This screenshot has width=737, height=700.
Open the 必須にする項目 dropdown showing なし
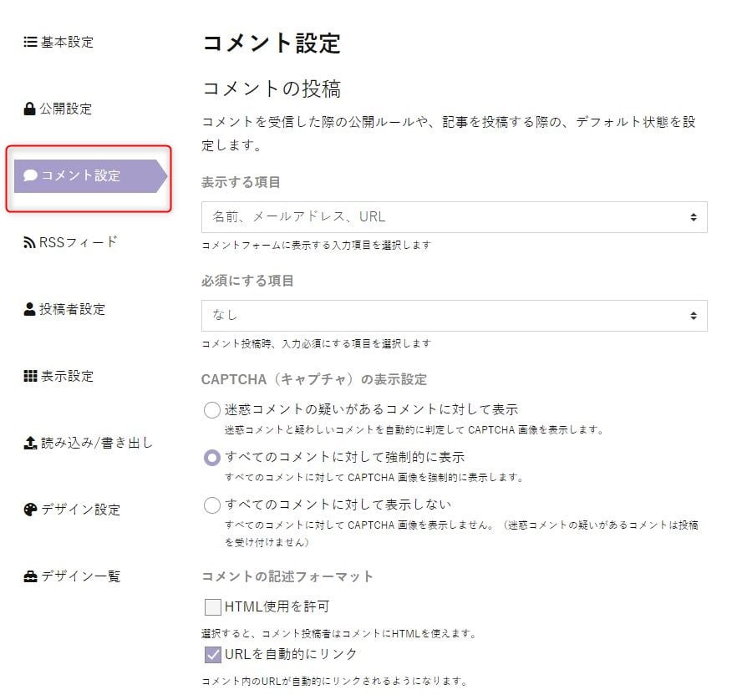(x=454, y=316)
